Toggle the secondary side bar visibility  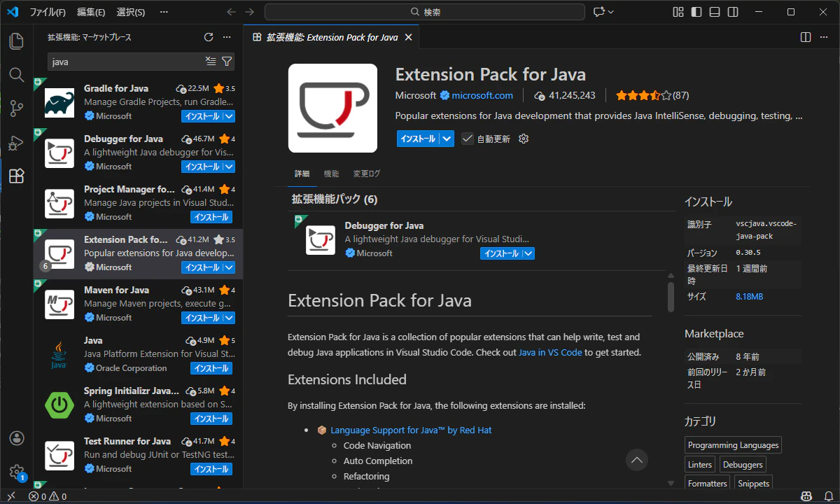[x=732, y=12]
